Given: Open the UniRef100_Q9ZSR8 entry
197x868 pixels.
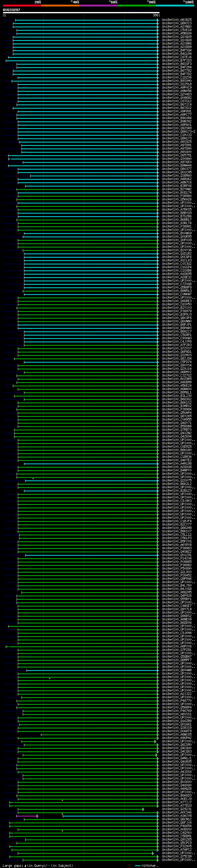Looking at the screenshot, I should click(x=177, y=128).
